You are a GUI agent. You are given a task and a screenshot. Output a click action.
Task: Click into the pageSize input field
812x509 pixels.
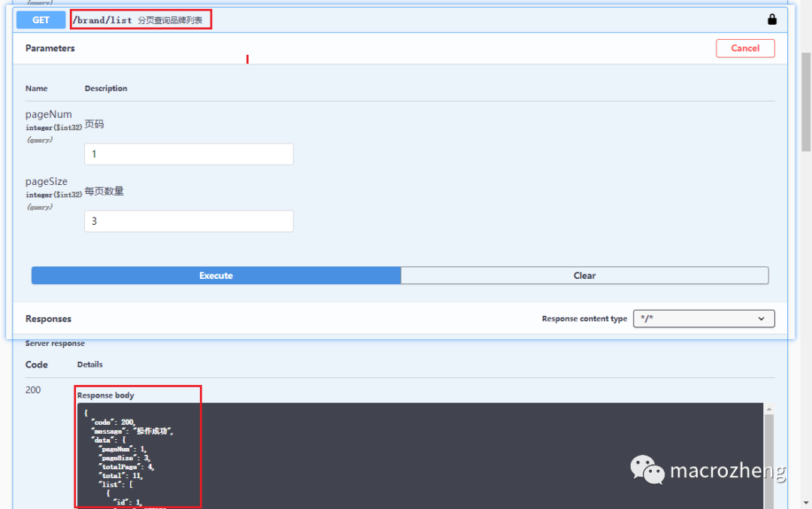(189, 221)
